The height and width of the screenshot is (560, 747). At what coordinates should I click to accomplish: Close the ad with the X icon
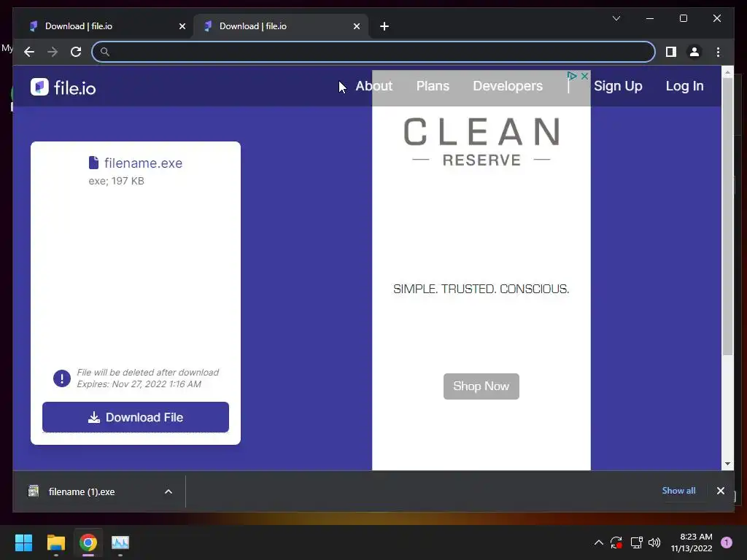click(584, 76)
